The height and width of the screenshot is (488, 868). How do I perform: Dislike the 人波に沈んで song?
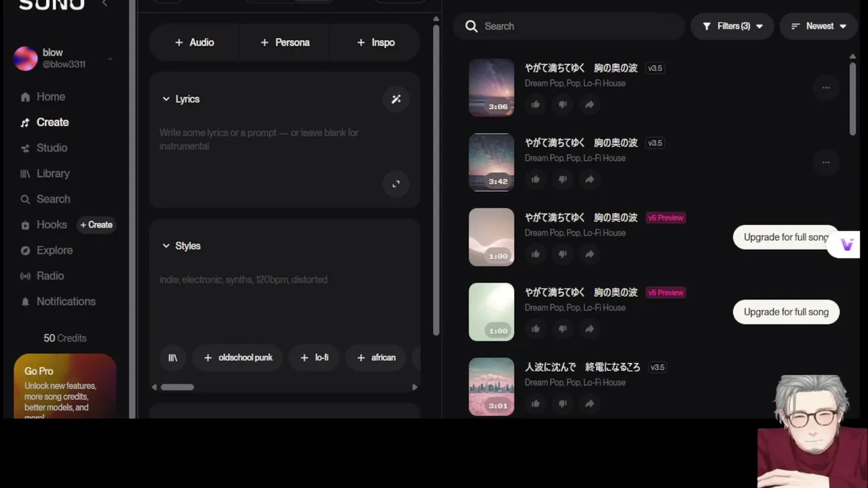click(x=563, y=404)
